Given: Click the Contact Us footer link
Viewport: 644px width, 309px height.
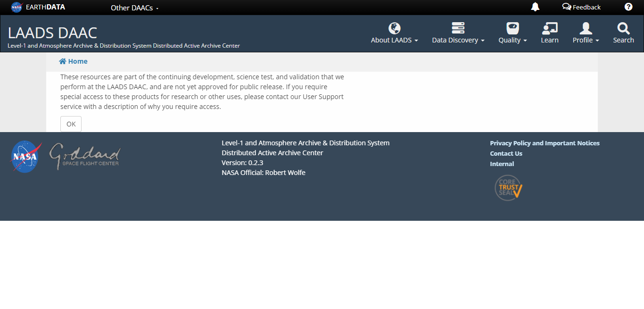Looking at the screenshot, I should pyautogui.click(x=506, y=153).
